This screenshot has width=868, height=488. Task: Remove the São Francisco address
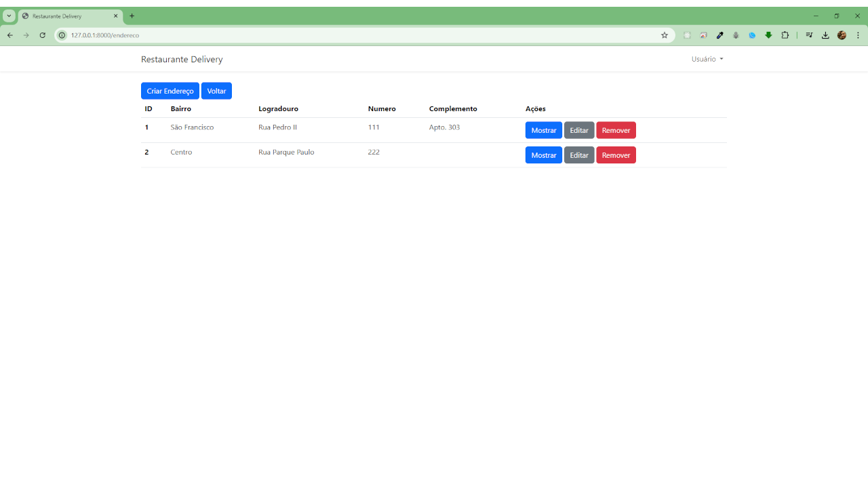pos(616,130)
